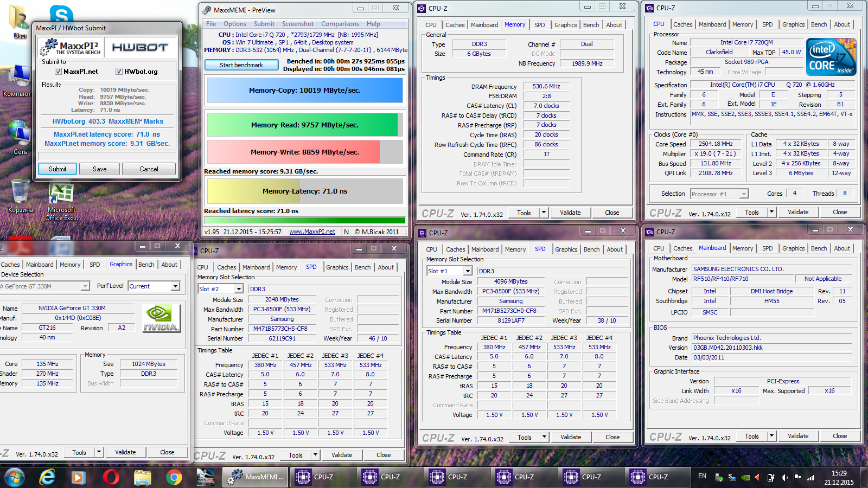This screenshot has height=488, width=868.
Task: Open the Options menu in MaxxMEMI
Action: pos(235,24)
